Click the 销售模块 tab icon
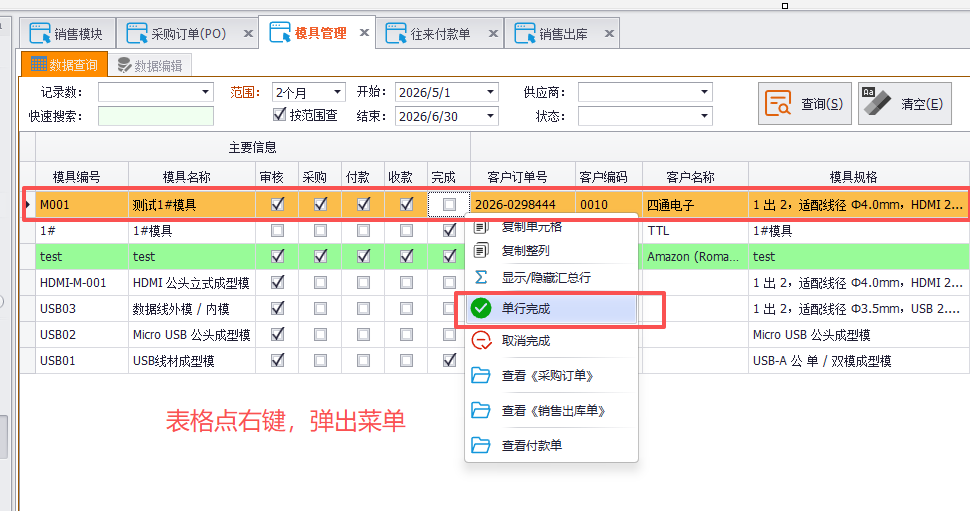The width and height of the screenshot is (970, 511). [40, 33]
